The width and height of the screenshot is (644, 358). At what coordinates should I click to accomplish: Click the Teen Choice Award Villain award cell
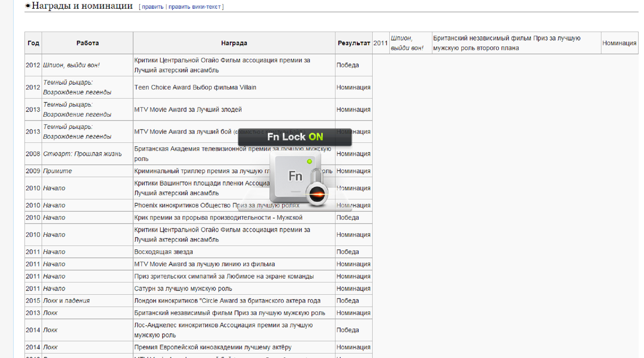click(x=195, y=87)
